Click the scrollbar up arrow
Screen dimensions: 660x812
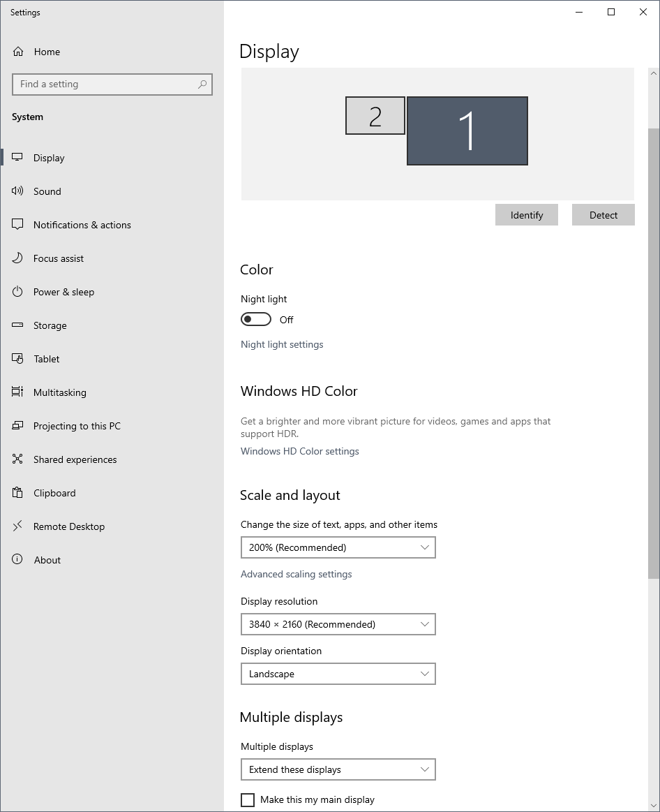pos(653,73)
